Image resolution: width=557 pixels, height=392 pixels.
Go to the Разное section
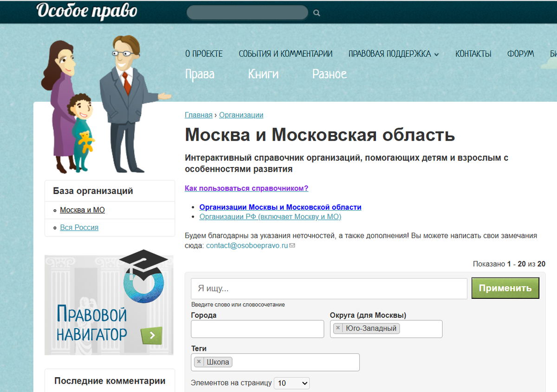tap(330, 74)
